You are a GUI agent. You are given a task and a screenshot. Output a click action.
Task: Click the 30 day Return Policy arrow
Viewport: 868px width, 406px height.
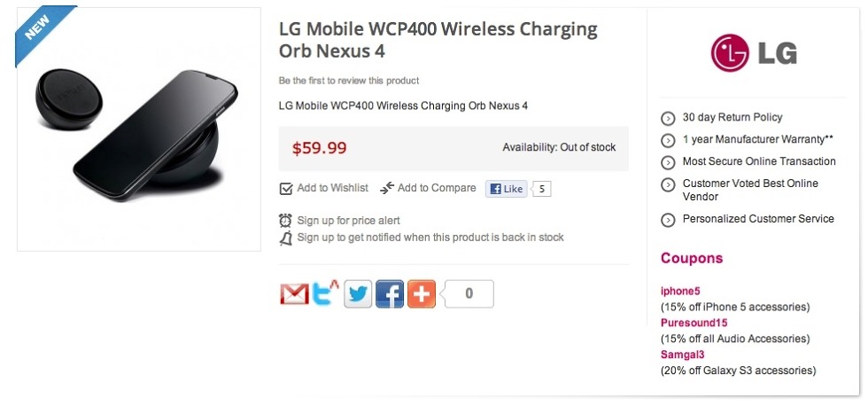[668, 118]
